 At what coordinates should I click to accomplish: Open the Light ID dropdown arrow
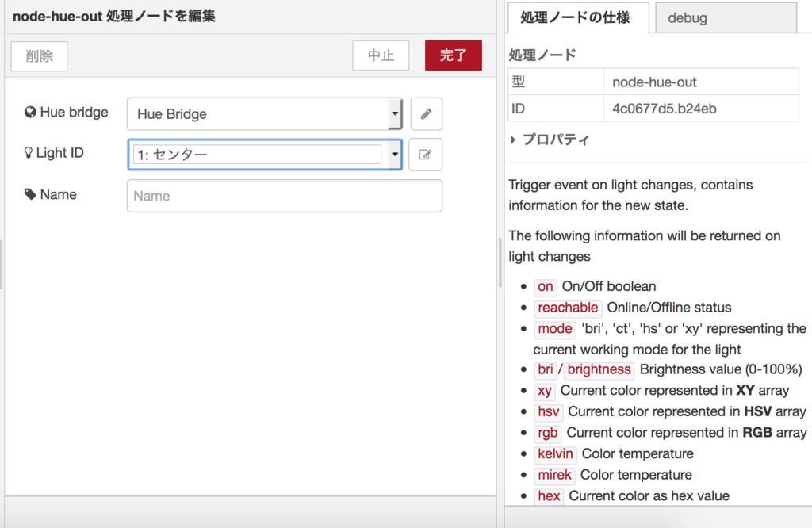[395, 155]
